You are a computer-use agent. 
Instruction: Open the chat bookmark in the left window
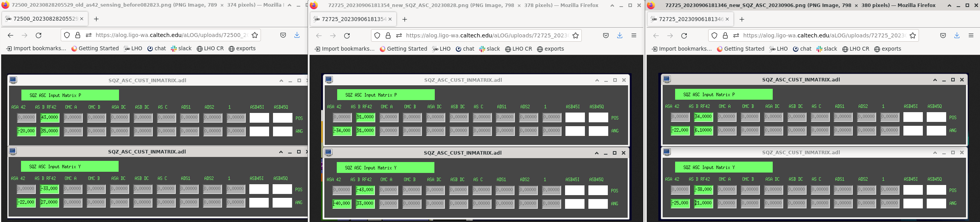pos(156,48)
